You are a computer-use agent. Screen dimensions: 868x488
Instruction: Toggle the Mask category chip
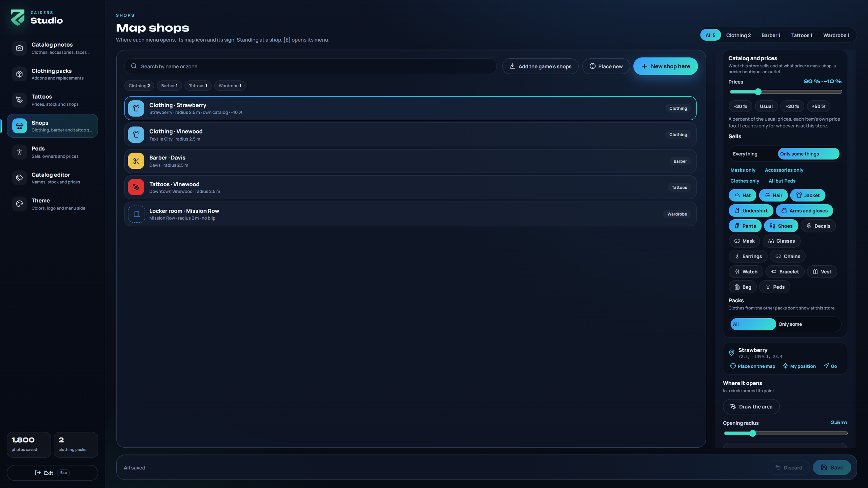[744, 241]
